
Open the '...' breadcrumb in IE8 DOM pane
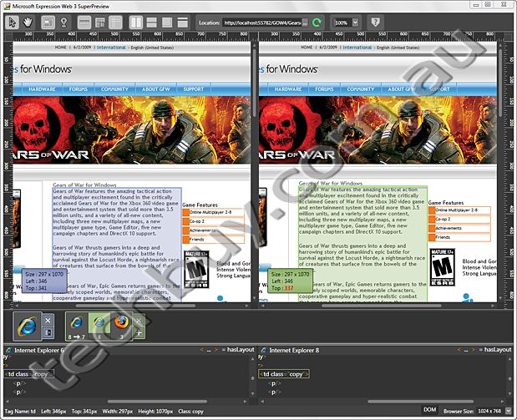coord(465,350)
